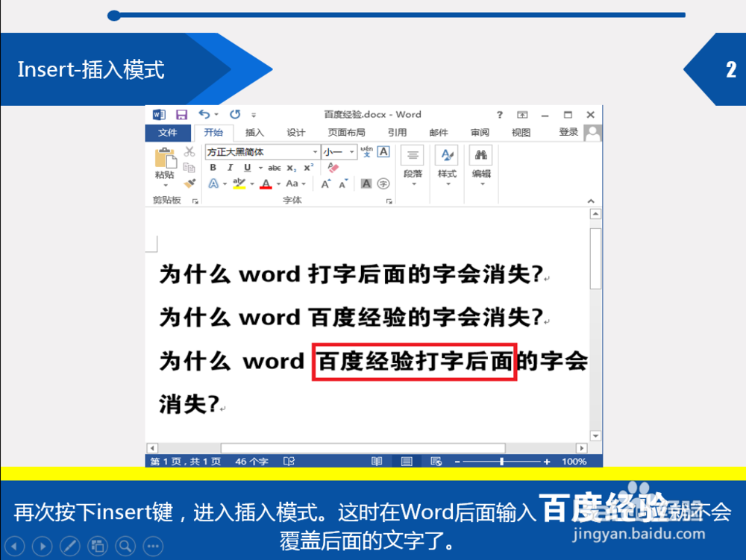Activate the format painter brush
Viewport: 746px width, 560px height.
coord(189,183)
